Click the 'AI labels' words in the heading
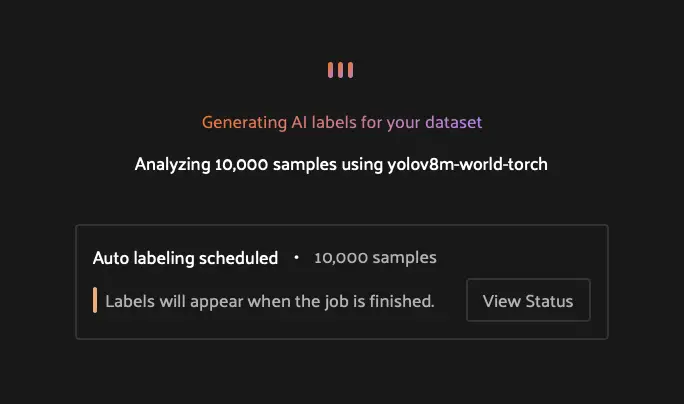684x404 pixels. point(318,123)
